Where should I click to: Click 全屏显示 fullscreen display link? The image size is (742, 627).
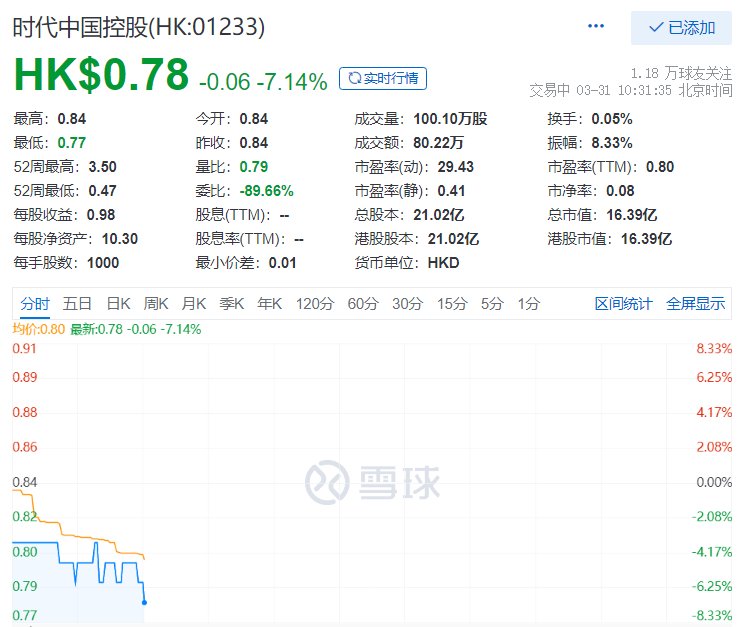coord(696,303)
